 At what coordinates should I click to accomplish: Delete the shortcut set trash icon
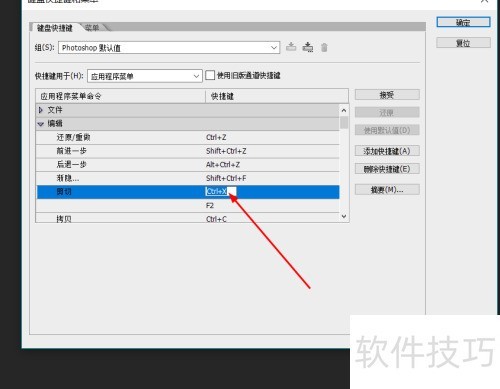pyautogui.click(x=324, y=47)
